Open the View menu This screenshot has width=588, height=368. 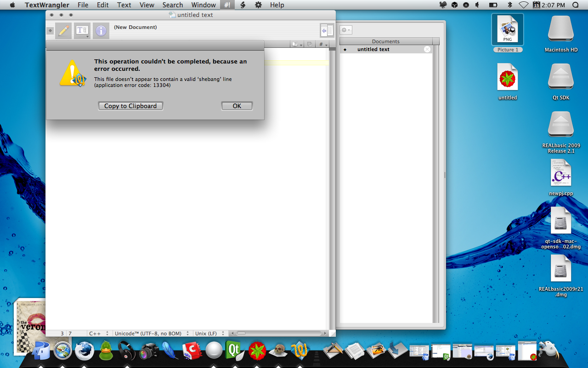coord(147,5)
